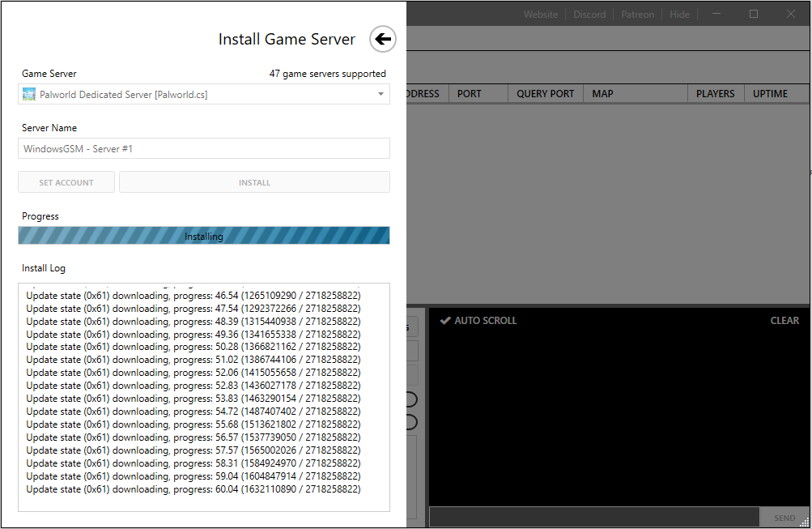Click the log line with progress 46.54
The height and width of the screenshot is (529, 812).
point(193,296)
